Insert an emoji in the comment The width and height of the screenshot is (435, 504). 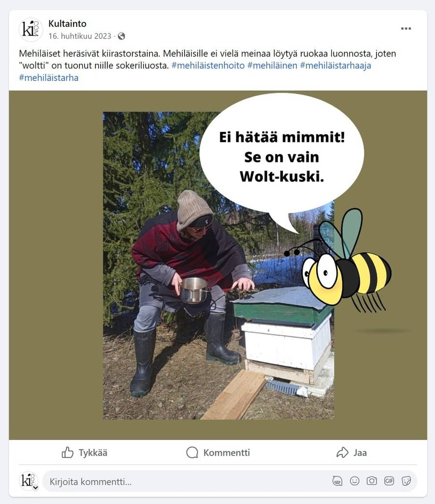coord(354,481)
